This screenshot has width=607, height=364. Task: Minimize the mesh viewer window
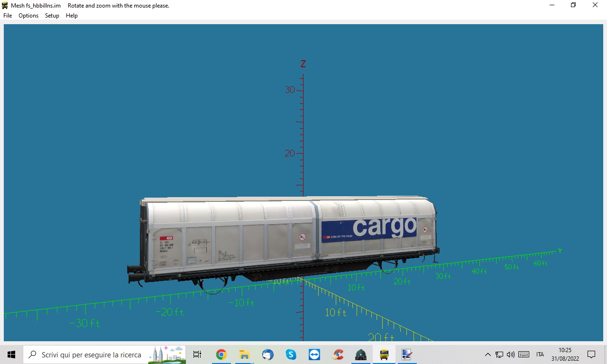552,5
